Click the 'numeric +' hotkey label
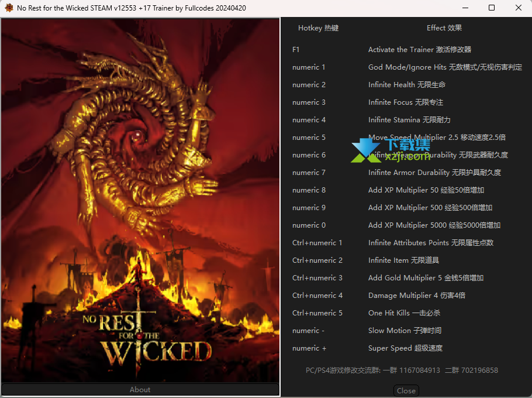532x398 pixels. tap(309, 348)
